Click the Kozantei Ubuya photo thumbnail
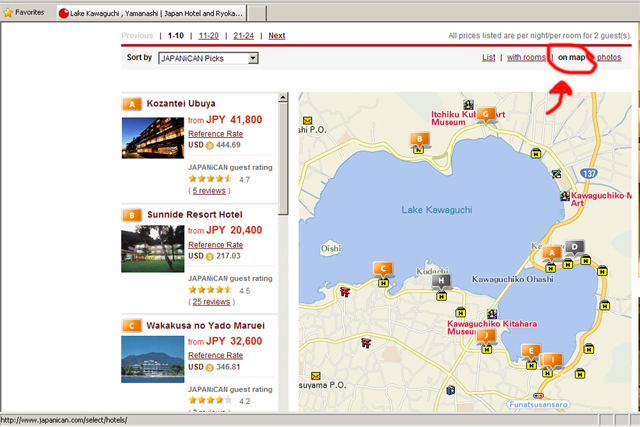640x427 pixels. pos(153,138)
